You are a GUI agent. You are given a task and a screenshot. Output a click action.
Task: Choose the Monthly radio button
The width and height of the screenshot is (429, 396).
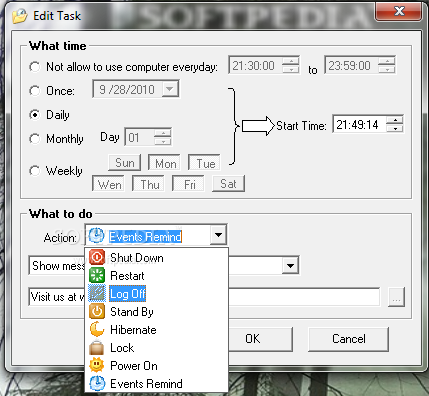pyautogui.click(x=35, y=139)
